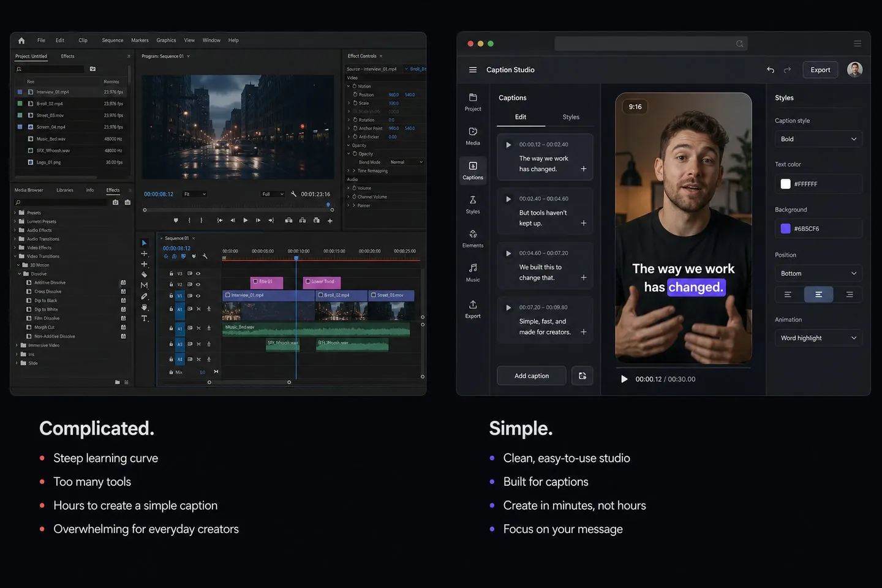Open the Animation dropdown showing Word highlight
The image size is (882, 588).
818,338
